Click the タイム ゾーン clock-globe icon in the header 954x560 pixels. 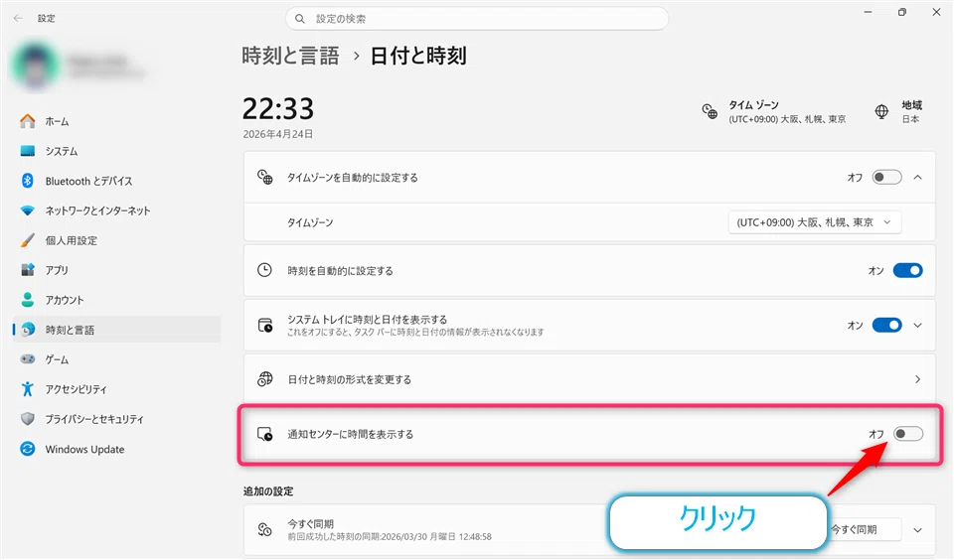(x=710, y=112)
